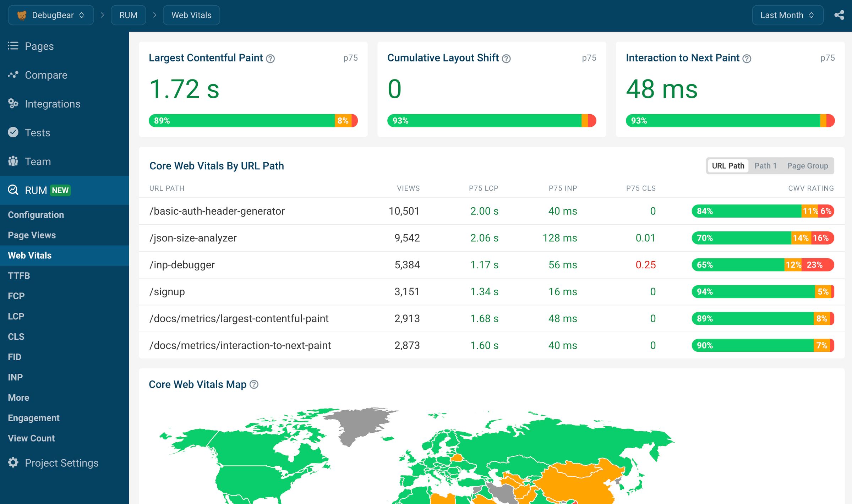852x504 pixels.
Task: Open the Core Web Vitals Map help tooltip
Action: click(253, 385)
